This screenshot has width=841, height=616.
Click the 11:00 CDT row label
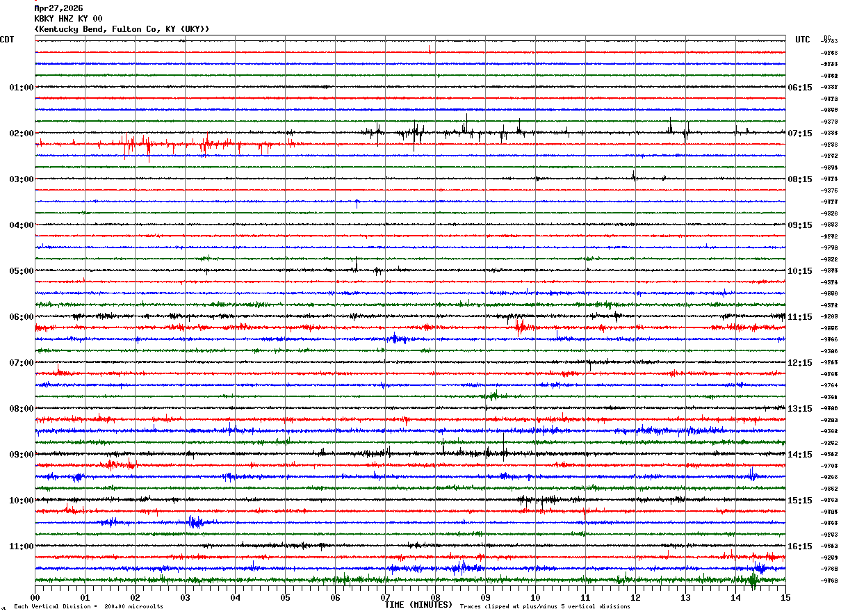(x=22, y=546)
